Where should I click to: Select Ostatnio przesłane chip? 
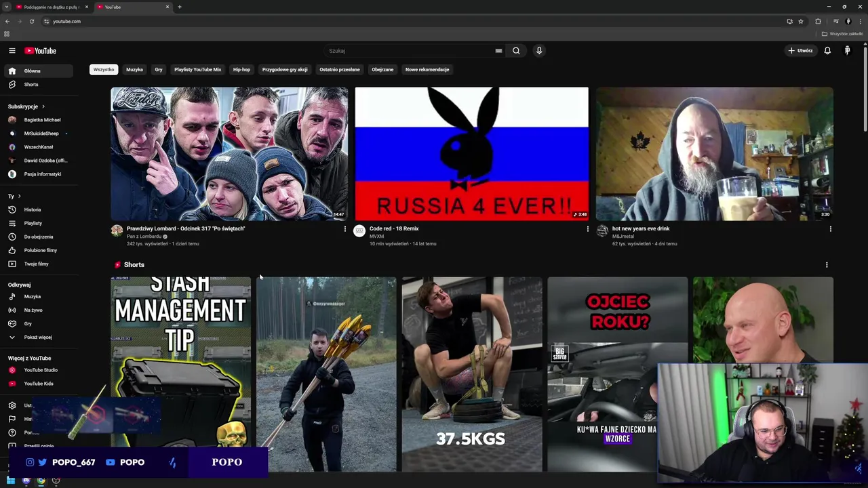click(340, 69)
